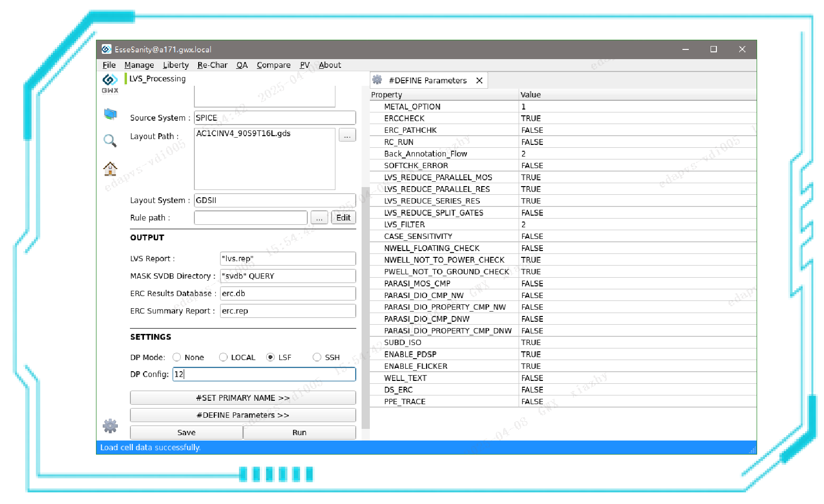
Task: Go to the home house icon
Action: click(x=110, y=169)
